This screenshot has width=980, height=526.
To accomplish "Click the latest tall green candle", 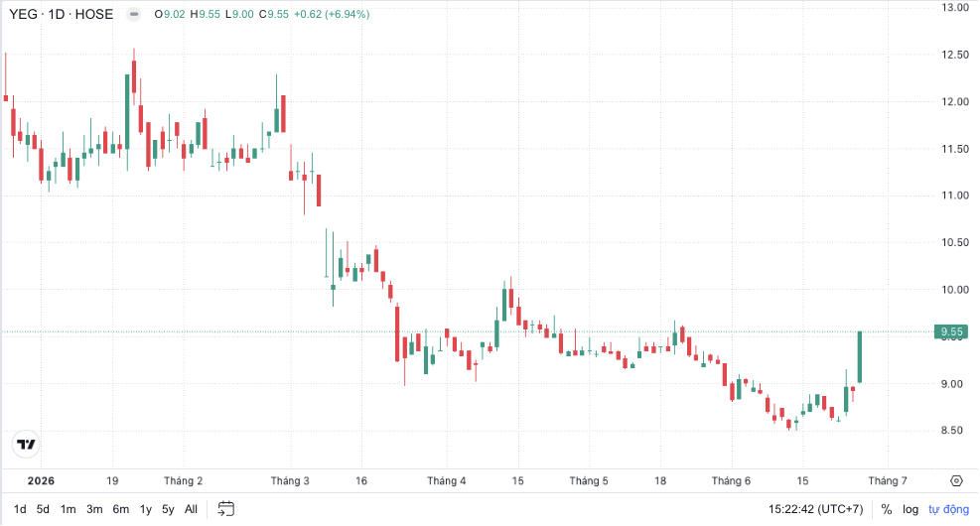I will tap(860, 356).
